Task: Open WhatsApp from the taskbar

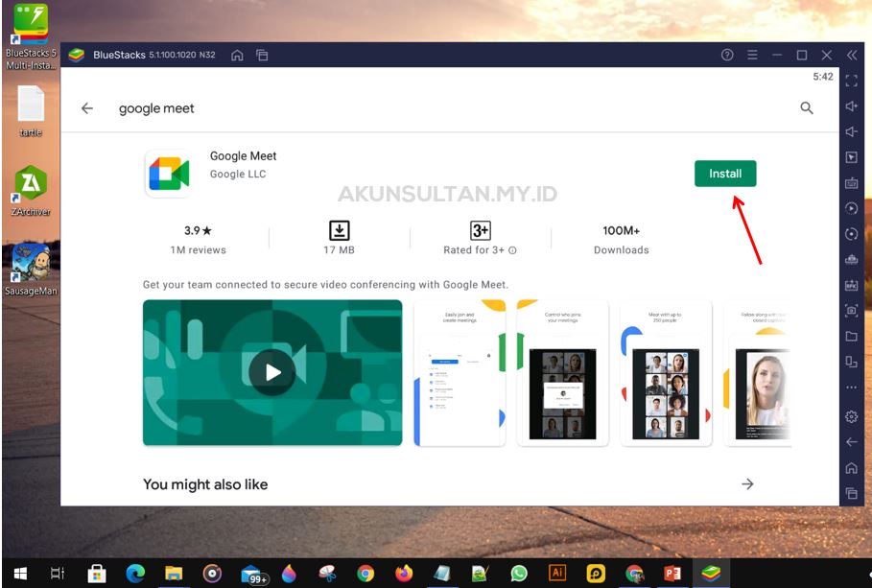Action: [x=519, y=573]
